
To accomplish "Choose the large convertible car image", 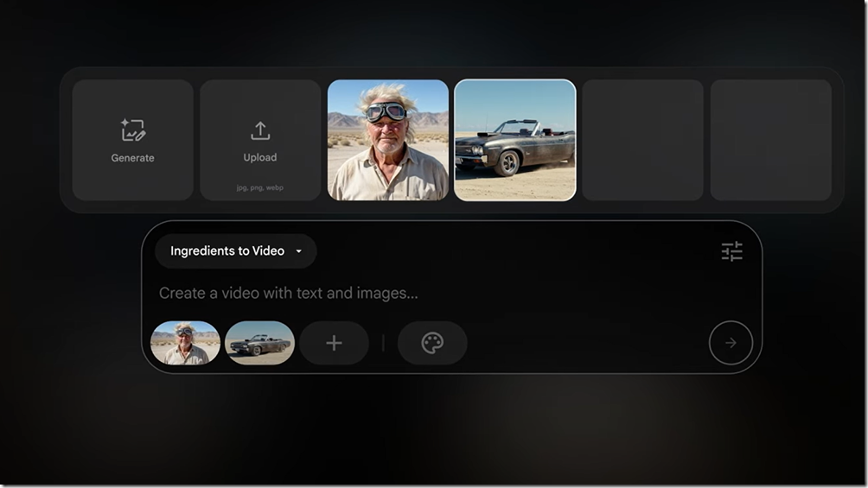I will 514,140.
